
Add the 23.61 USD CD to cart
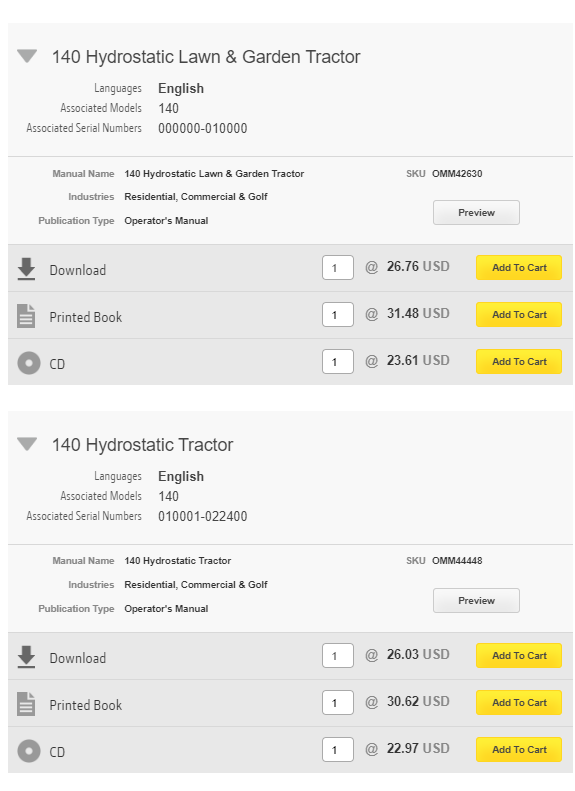pyautogui.click(x=519, y=361)
